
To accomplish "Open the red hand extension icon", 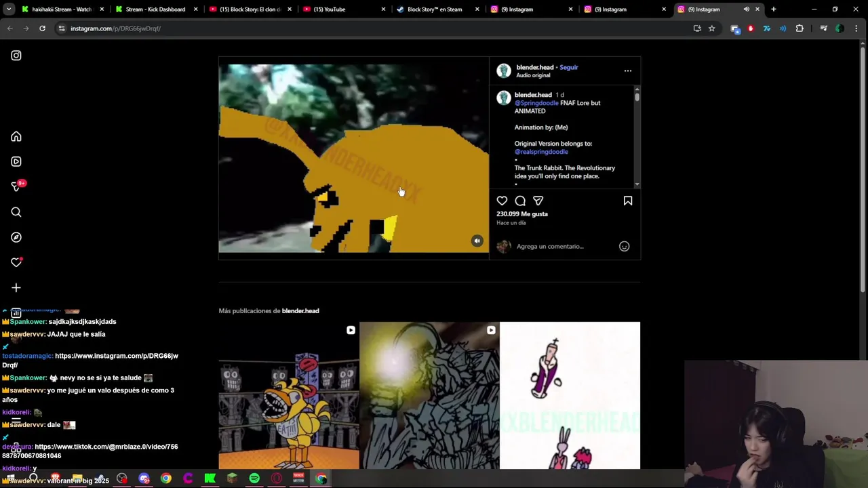I will click(751, 28).
